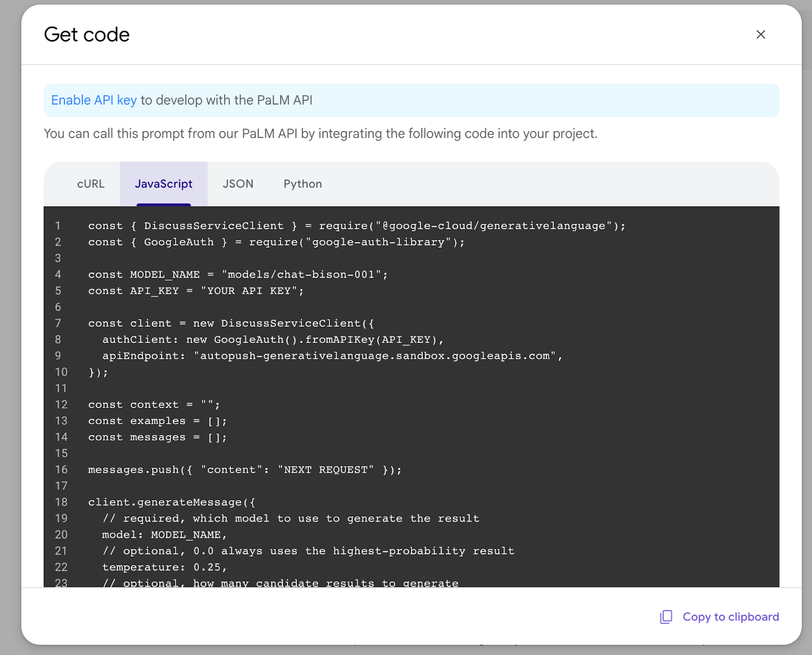The image size is (812, 655).
Task: Click the Copy to clipboard text link
Action: click(731, 616)
